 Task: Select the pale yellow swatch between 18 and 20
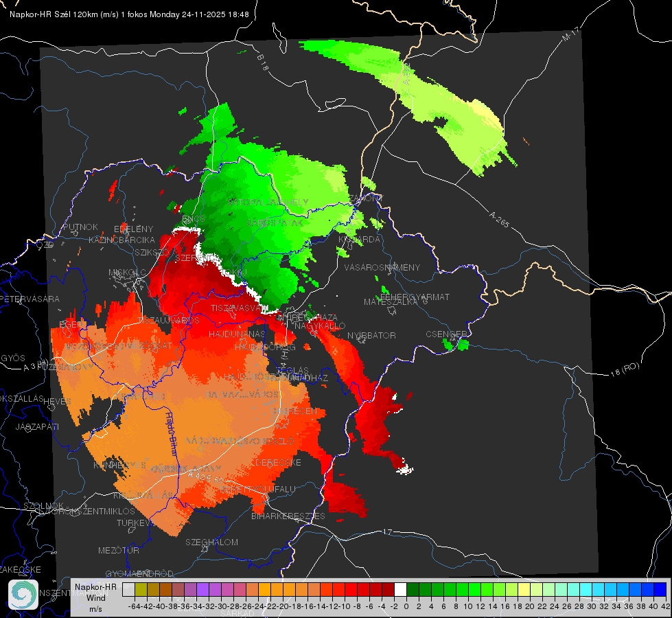click(524, 589)
